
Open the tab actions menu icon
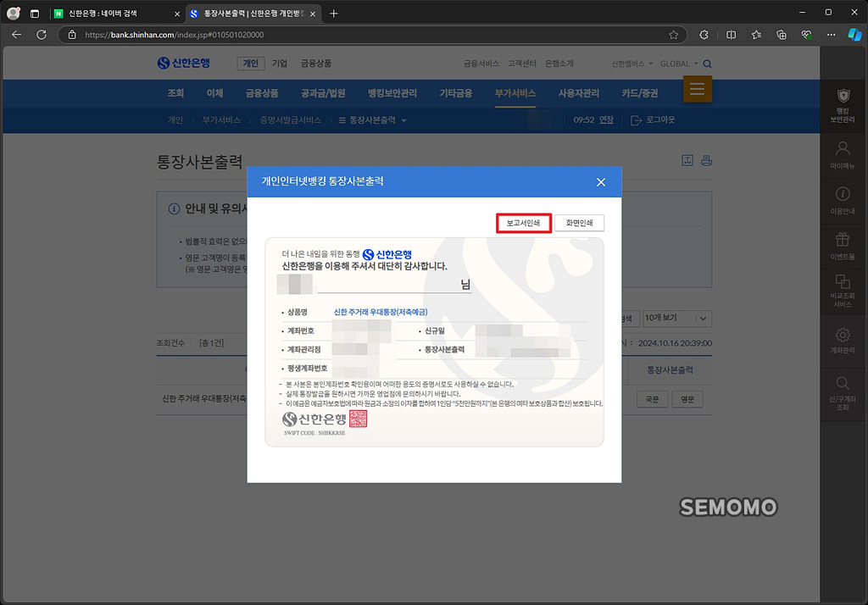click(34, 14)
